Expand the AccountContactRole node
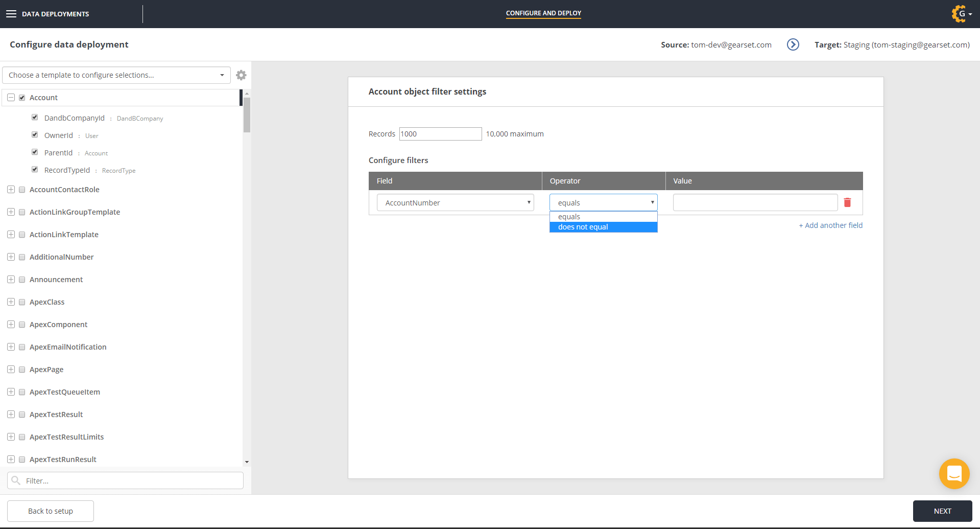Image resolution: width=980 pixels, height=529 pixels. point(11,190)
